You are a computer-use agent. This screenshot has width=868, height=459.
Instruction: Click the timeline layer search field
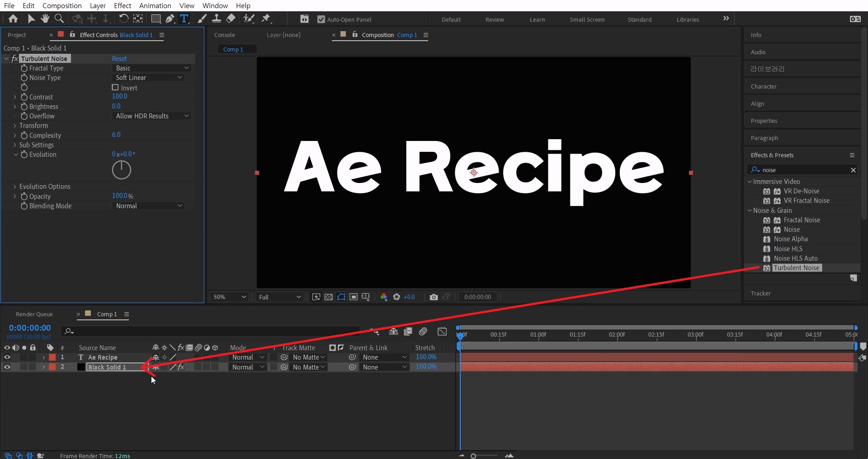point(210,332)
